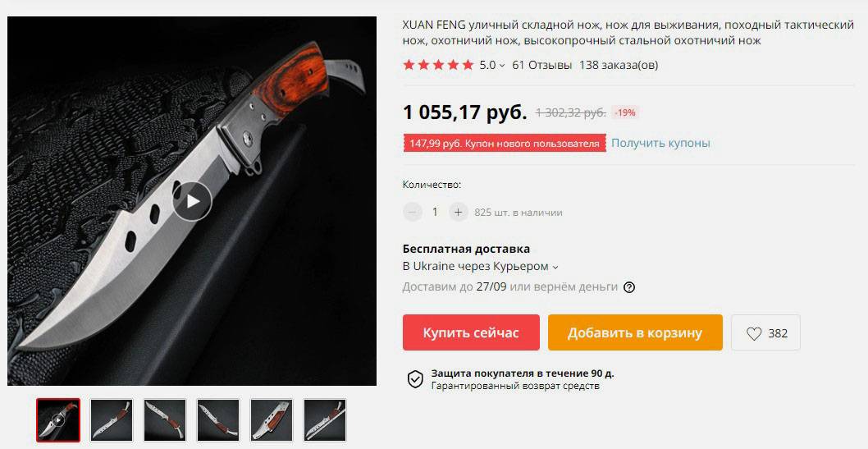Select the second knife thumbnail
The image size is (868, 449).
[x=112, y=420]
